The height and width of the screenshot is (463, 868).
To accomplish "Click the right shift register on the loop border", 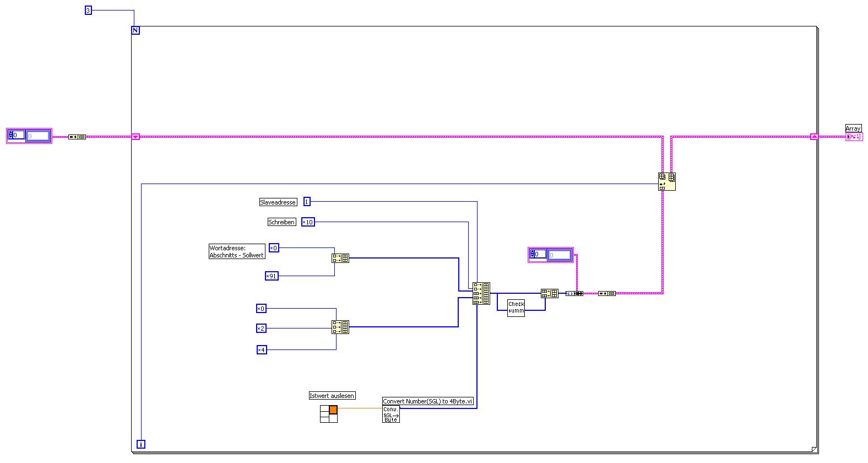I will (814, 136).
